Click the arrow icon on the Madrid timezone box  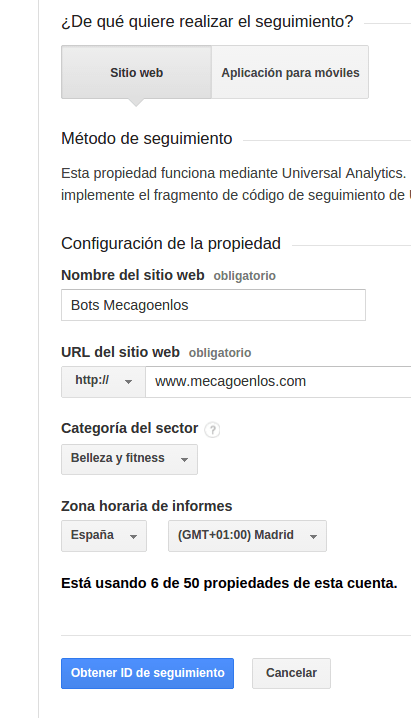click(x=314, y=537)
